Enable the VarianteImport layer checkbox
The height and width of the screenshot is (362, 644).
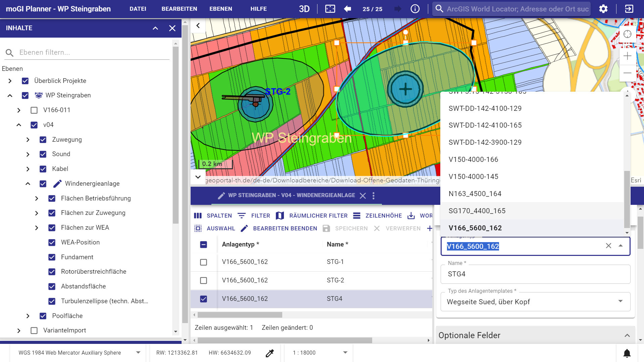pos(34,330)
